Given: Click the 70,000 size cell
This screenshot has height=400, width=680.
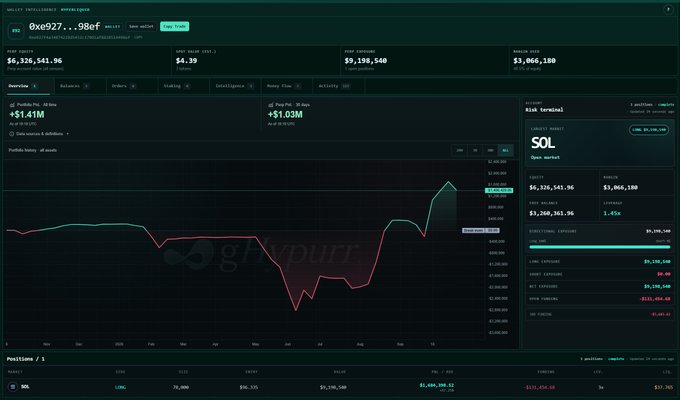Looking at the screenshot, I should point(181,387).
